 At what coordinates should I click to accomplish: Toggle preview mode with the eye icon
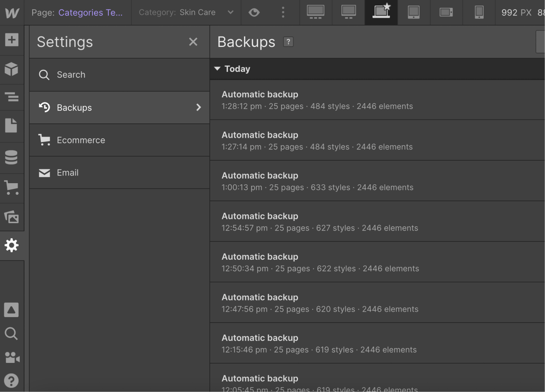click(x=254, y=12)
